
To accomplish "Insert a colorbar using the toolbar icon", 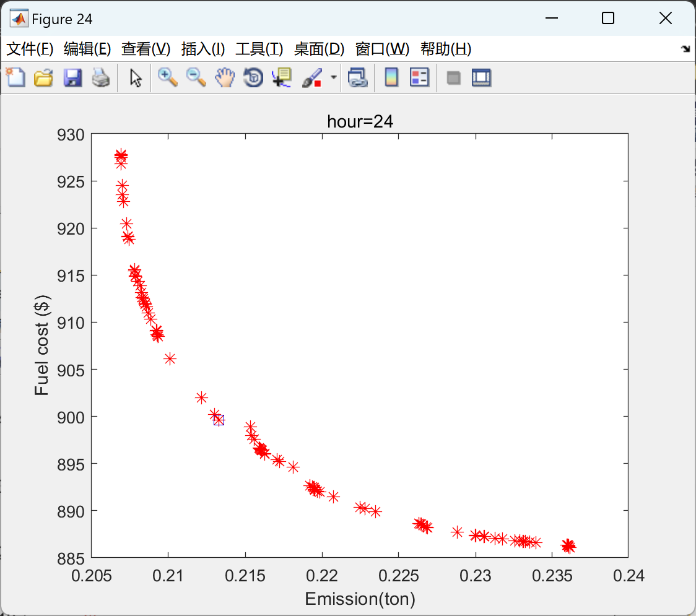I will point(391,77).
